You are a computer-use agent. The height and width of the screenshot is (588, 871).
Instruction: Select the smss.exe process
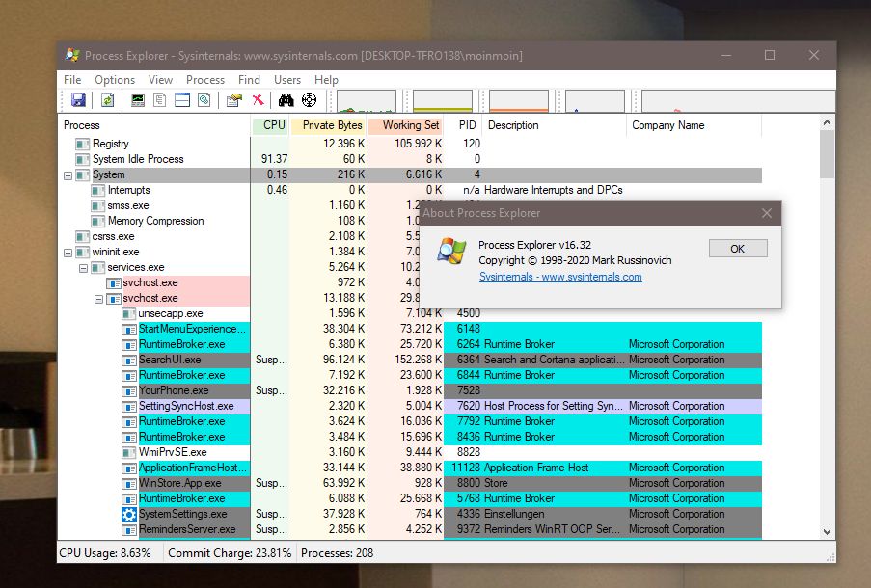click(x=127, y=206)
